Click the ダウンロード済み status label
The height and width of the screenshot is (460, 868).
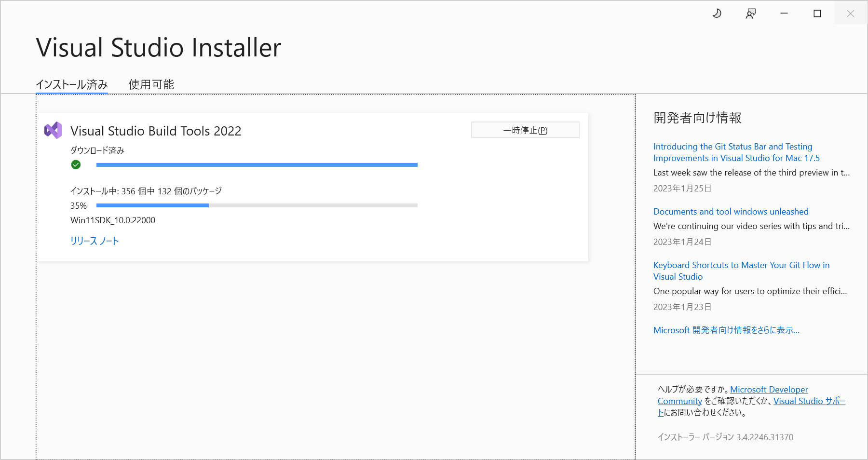(x=97, y=150)
